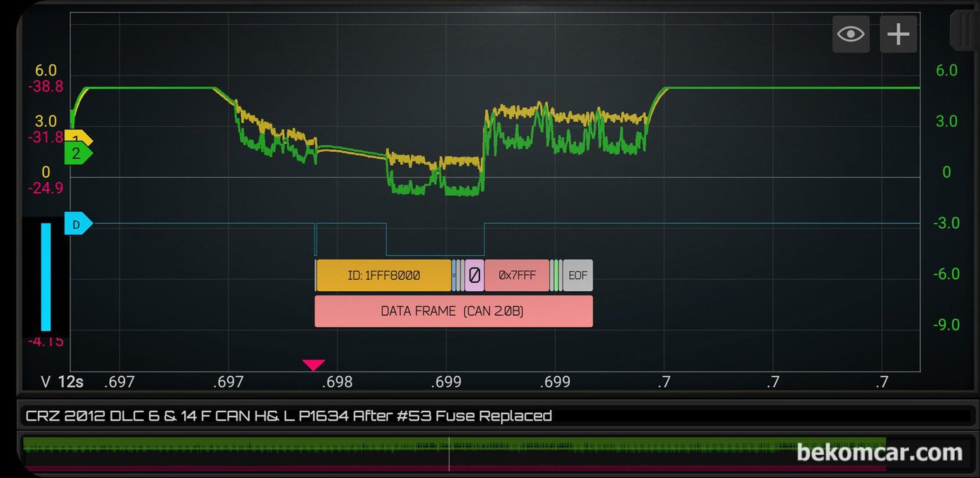Screen dimensions: 980x478
Task: Select the ID: 1FFF8000 decode block
Action: pos(384,276)
